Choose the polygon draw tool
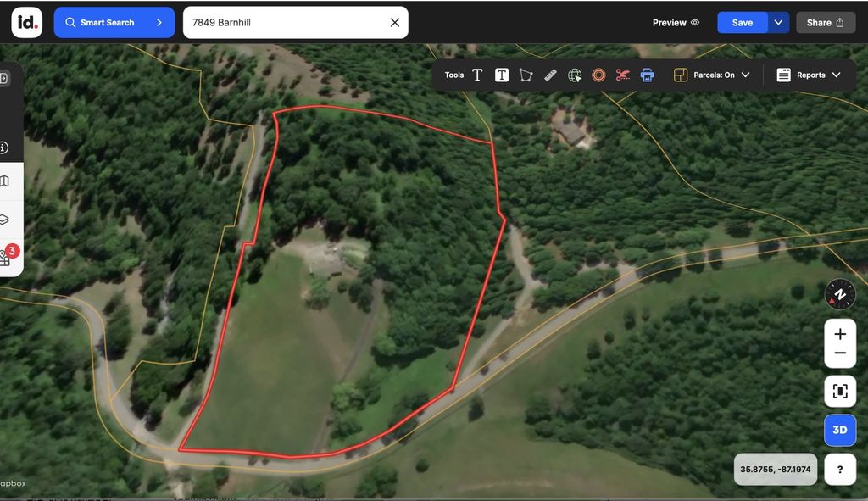 click(x=526, y=75)
